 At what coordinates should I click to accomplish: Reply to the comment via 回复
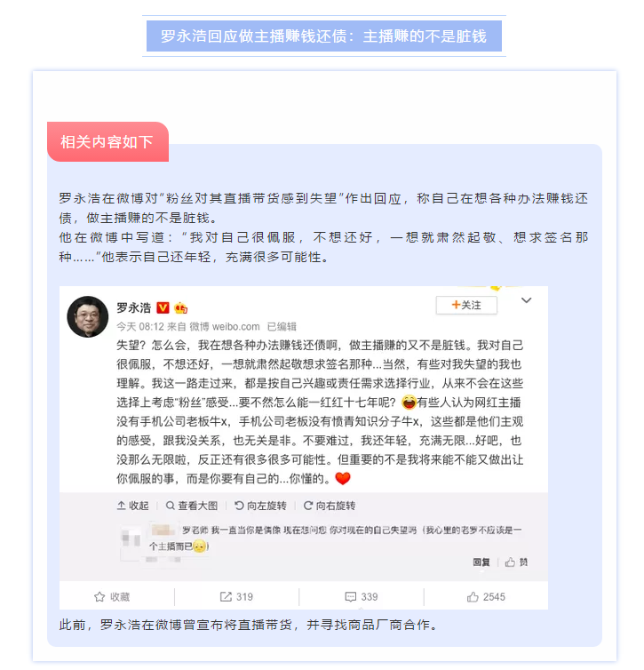(481, 562)
